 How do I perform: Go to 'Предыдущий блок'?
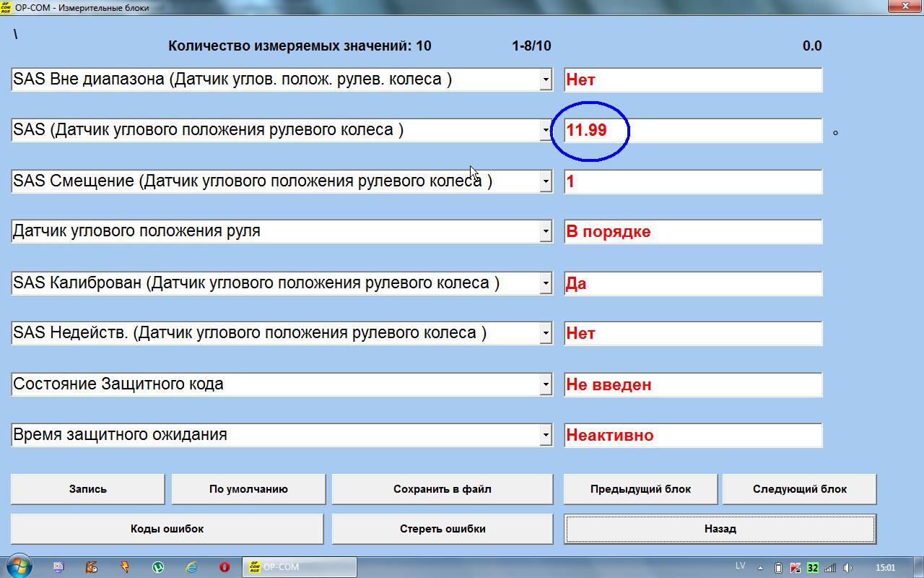point(640,489)
